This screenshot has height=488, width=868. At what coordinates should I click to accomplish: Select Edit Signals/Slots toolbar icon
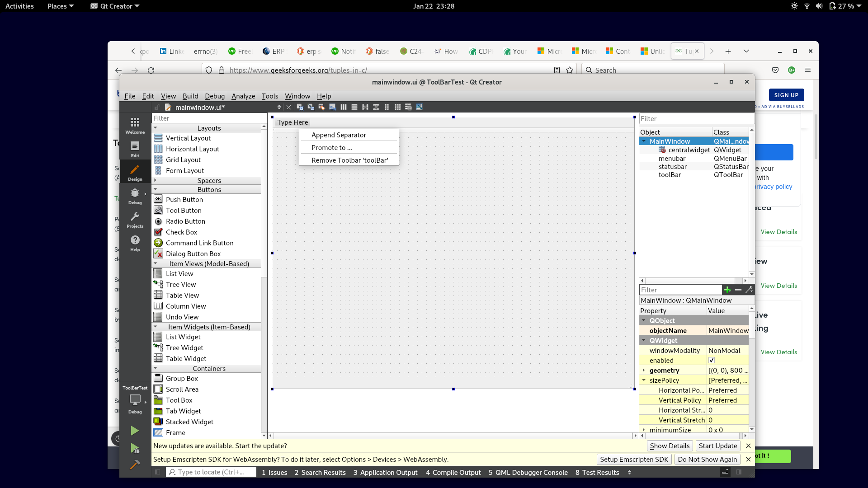(x=311, y=107)
